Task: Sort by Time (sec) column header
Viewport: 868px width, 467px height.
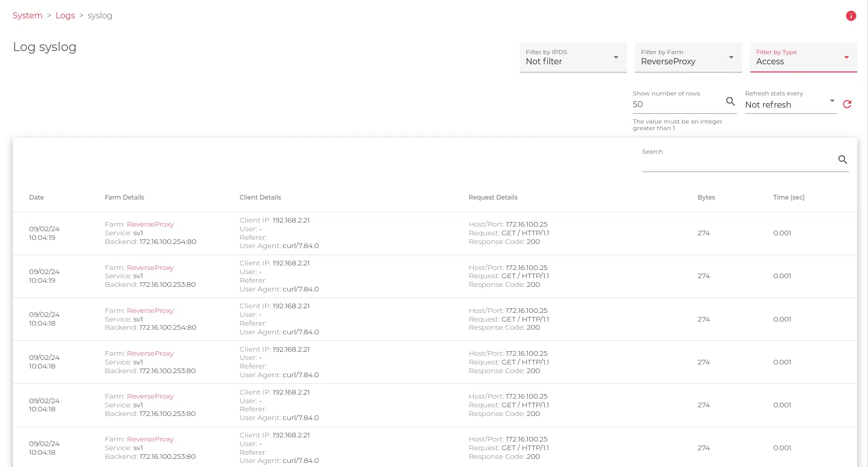Action: pyautogui.click(x=788, y=198)
